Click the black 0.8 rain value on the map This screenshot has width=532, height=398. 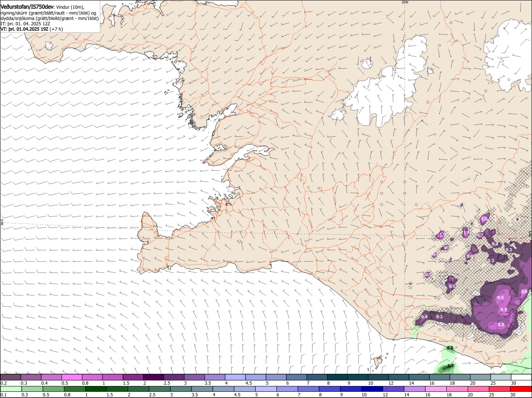pyautogui.click(x=450, y=348)
